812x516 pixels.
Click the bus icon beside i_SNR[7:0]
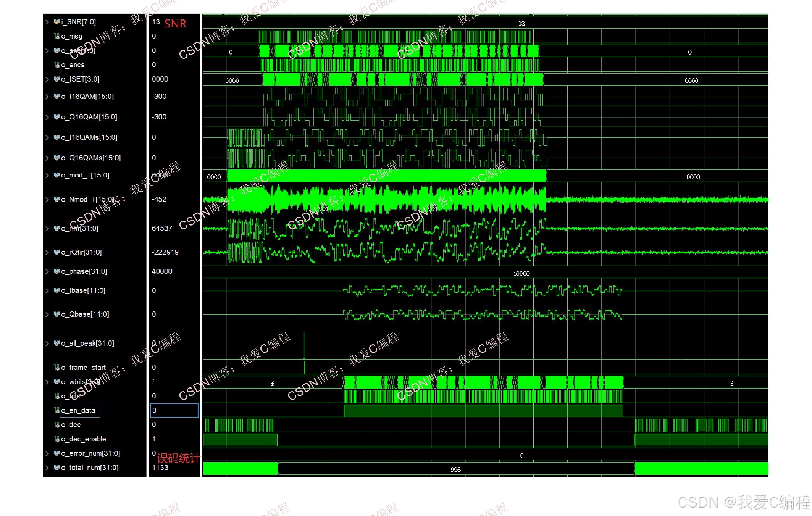57,22
